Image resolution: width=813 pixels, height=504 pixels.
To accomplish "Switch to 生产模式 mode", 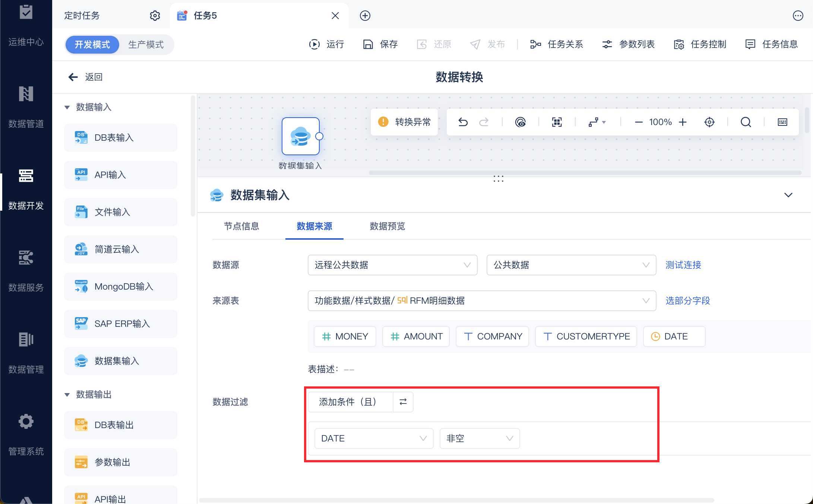I will (146, 45).
